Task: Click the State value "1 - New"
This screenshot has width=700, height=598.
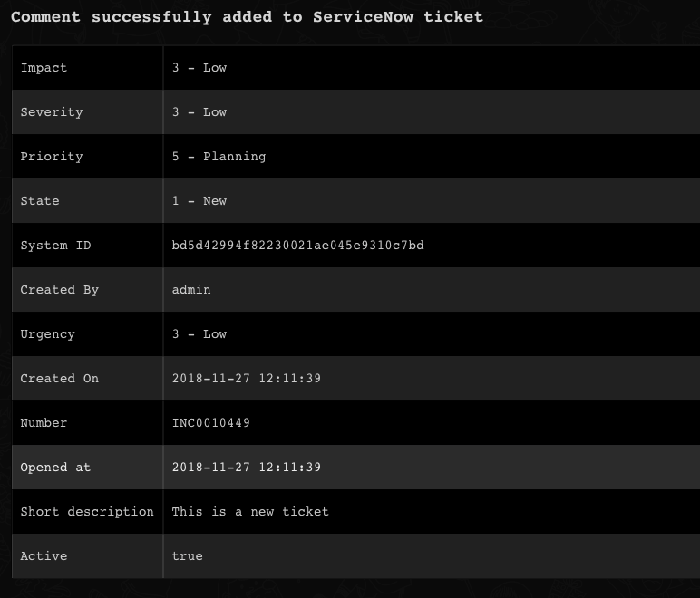Action: tap(199, 201)
